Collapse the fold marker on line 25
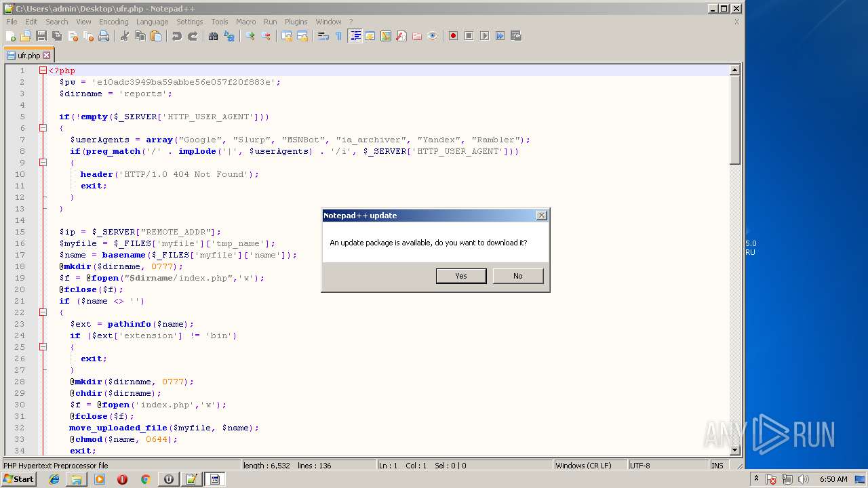The image size is (868, 488). 43,347
